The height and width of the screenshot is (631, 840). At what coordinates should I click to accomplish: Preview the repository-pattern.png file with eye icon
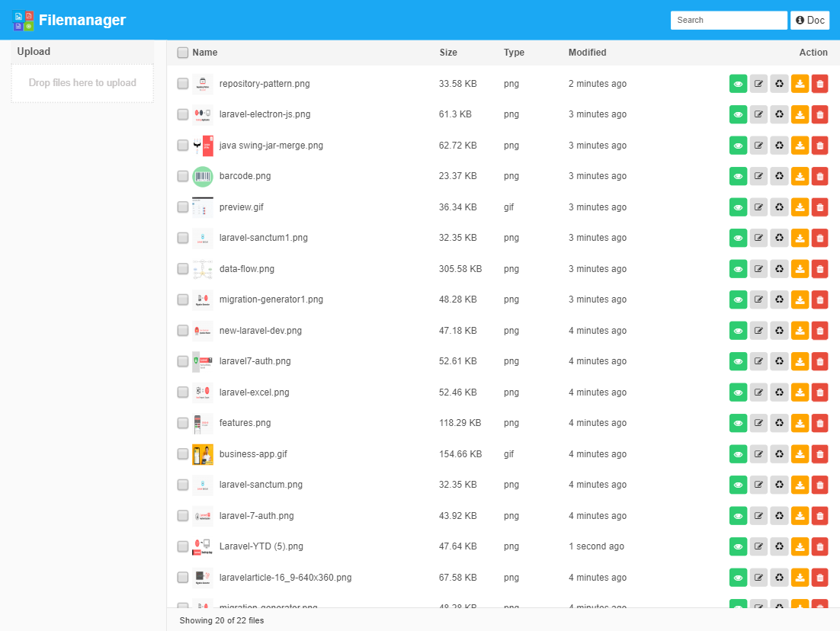[738, 84]
